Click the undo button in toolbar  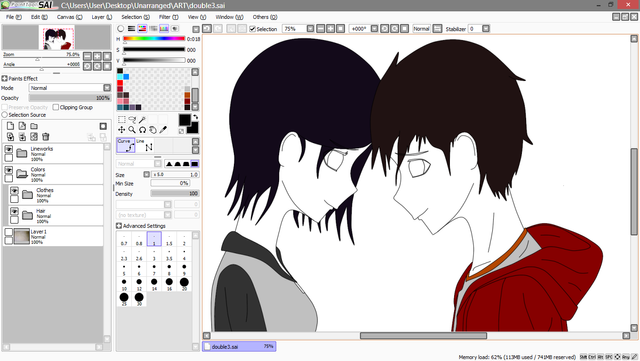point(207,29)
